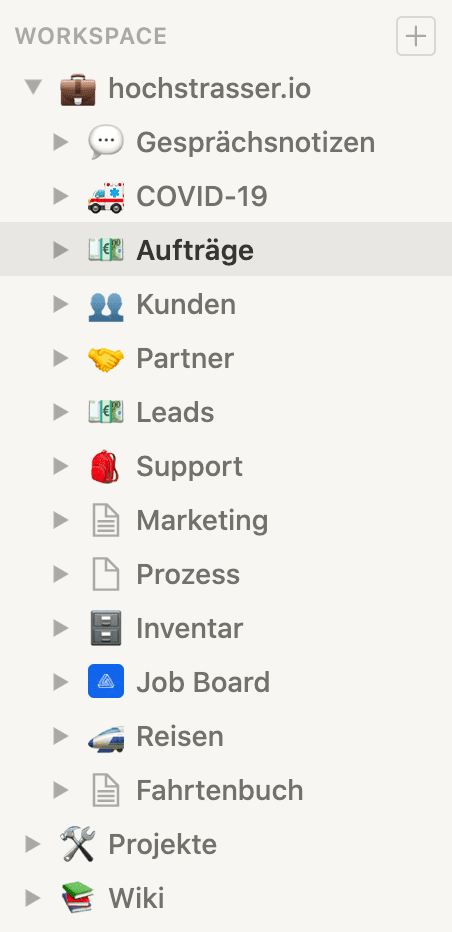Click the briefcase icon for hochstrasser.io
This screenshot has height=932, width=452.
click(x=78, y=89)
